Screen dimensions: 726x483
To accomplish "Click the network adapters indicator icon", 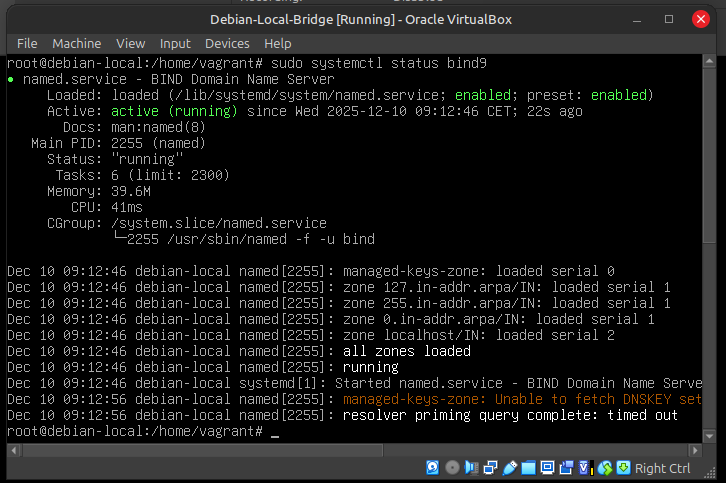I will (x=490, y=468).
